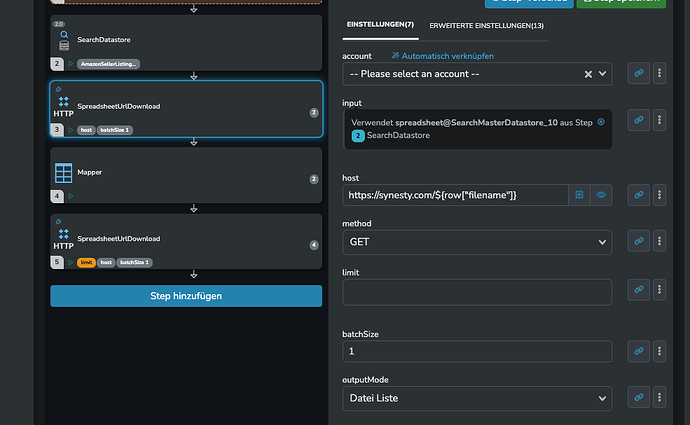This screenshot has width=690, height=425.
Task: Switch to ERWEITERTE EINSTELLUNGEN(13) tab
Action: 486,26
